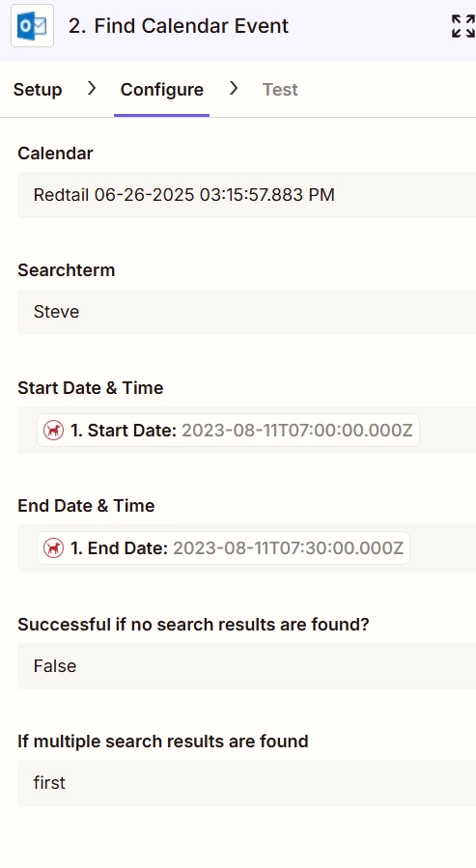Click chevron arrow between Setup and Configure

(92, 88)
